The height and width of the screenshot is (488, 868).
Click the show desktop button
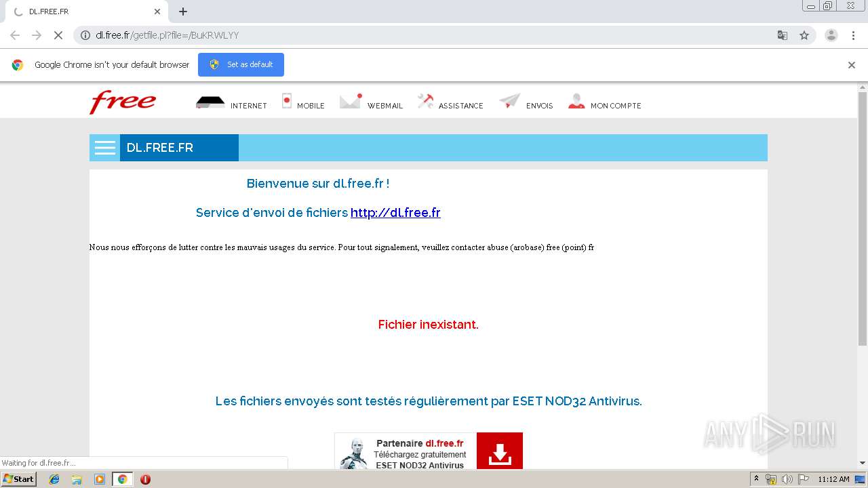click(x=861, y=479)
